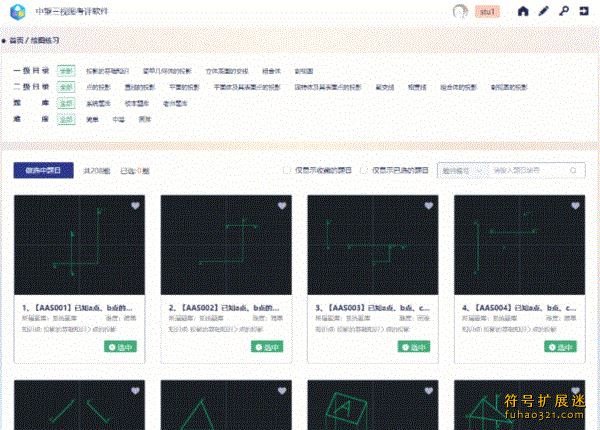Filter difficulty to 中等

pyautogui.click(x=119, y=119)
